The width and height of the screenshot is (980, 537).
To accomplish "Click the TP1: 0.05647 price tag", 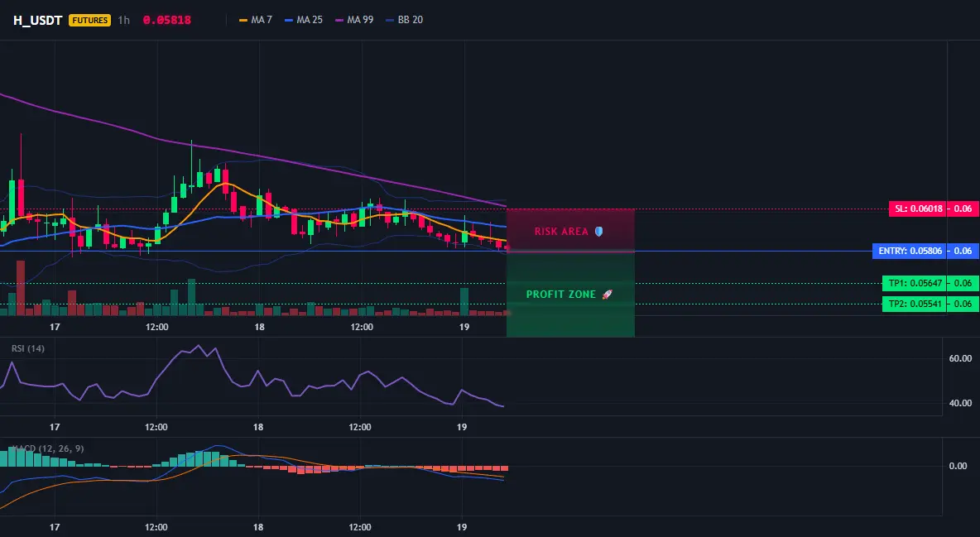I will [x=915, y=283].
